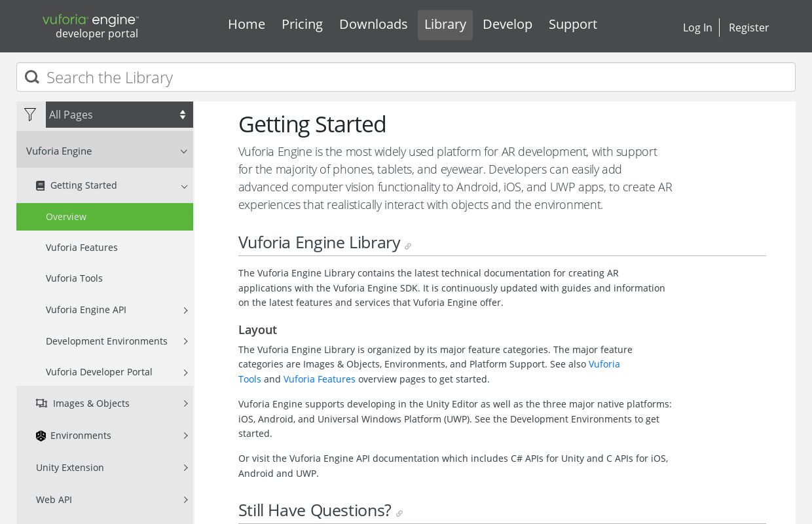The width and height of the screenshot is (812, 524).
Task: Expand the Environments arrow
Action: (x=185, y=436)
